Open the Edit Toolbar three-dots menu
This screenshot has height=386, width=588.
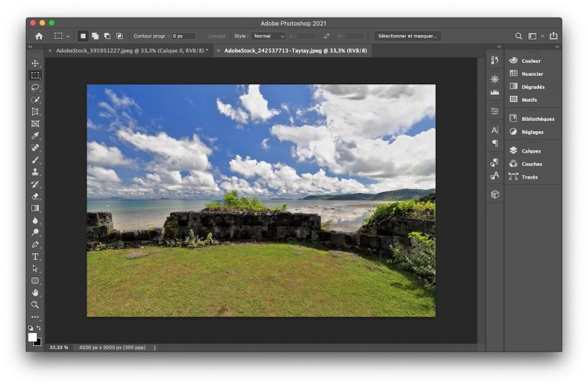(x=35, y=316)
